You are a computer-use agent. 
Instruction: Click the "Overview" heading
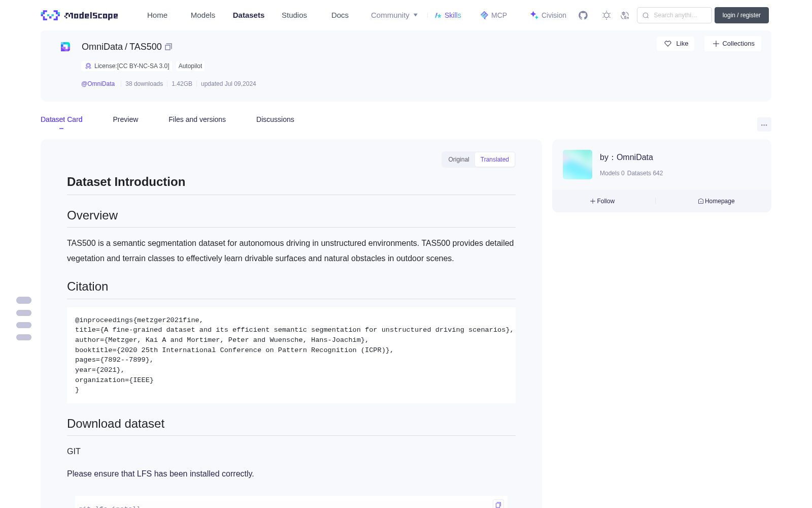click(92, 215)
